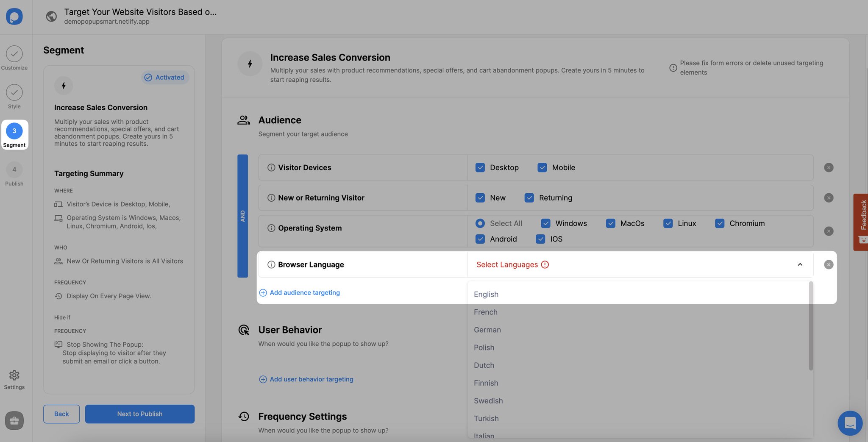Choose French from the language list

485,312
